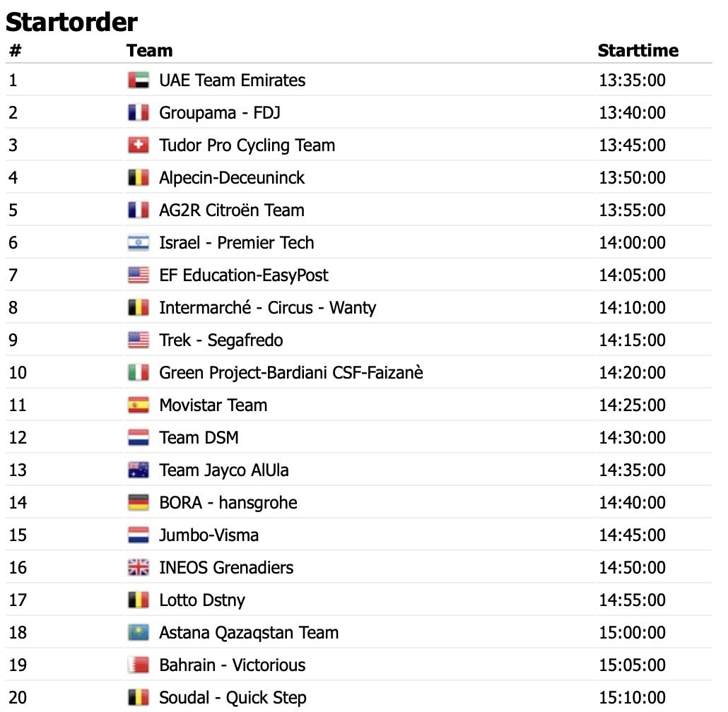728x712 pixels.
Task: Click the Bahrain flag next to Bahrain - Victorious
Action: [x=139, y=665]
